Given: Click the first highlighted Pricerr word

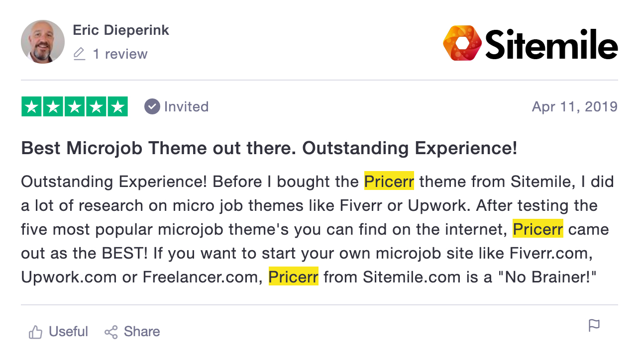Looking at the screenshot, I should (x=389, y=182).
